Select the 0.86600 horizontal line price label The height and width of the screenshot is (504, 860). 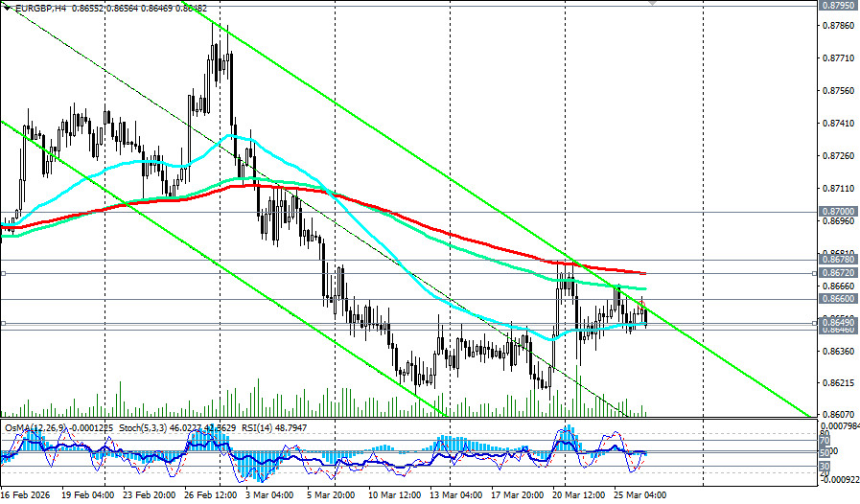tap(838, 299)
